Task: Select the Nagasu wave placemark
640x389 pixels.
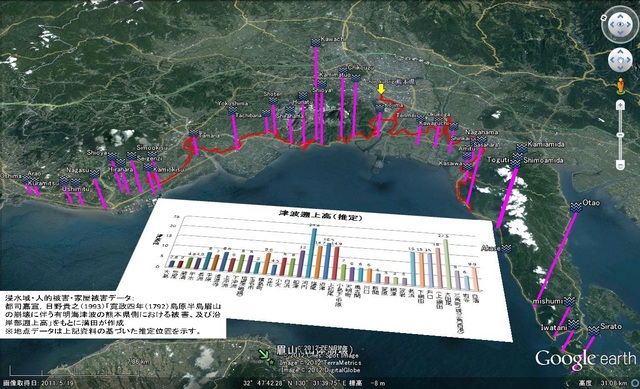Action: point(95,173)
